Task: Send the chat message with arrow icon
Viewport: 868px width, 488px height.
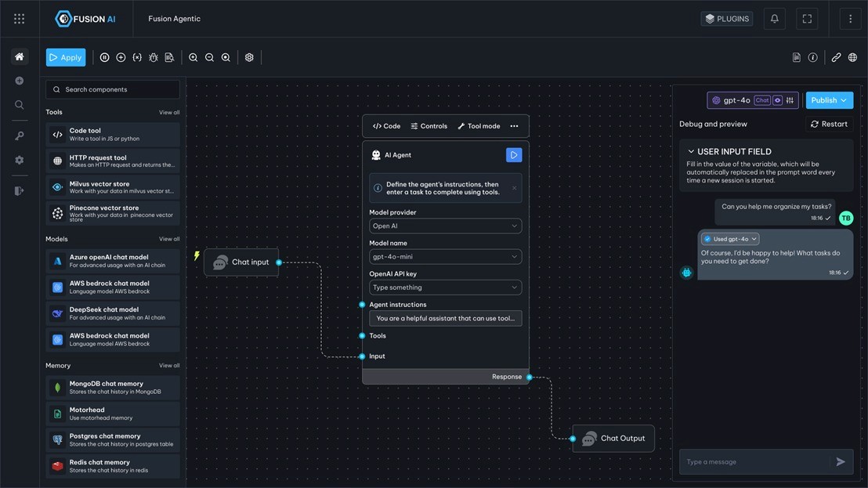Action: pyautogui.click(x=841, y=462)
